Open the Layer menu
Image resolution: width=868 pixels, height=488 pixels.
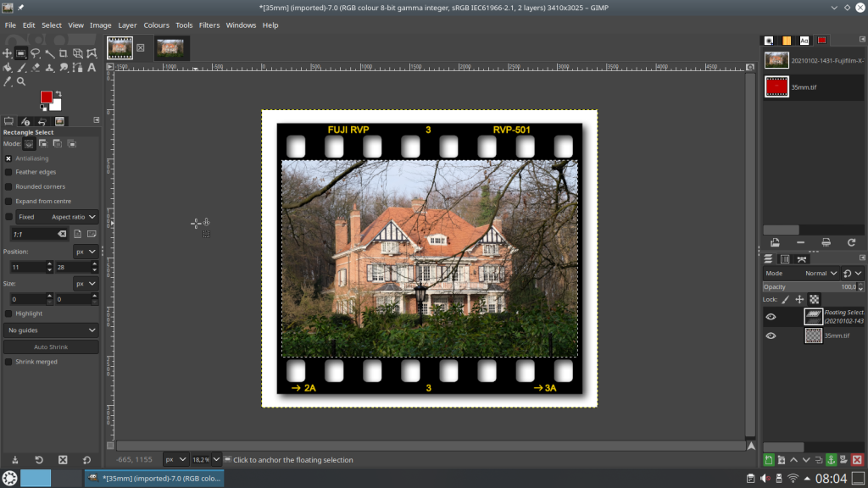click(127, 25)
